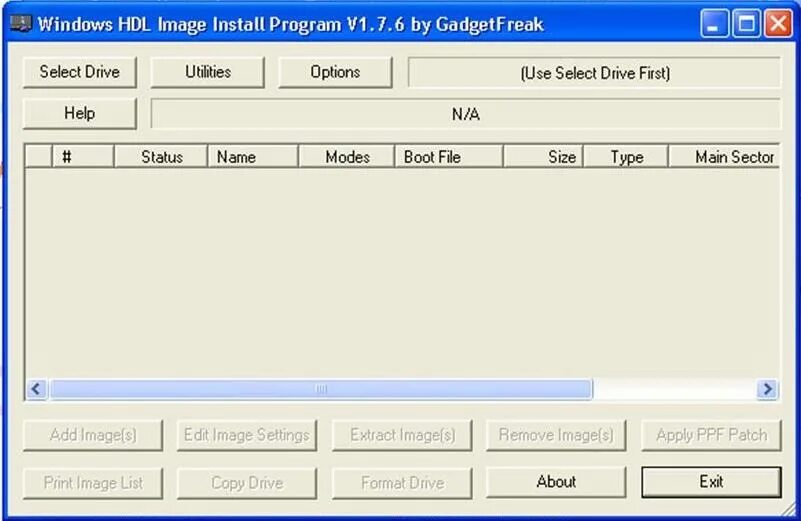Sort by the Type column header
The width and height of the screenshot is (801, 521).
(626, 156)
